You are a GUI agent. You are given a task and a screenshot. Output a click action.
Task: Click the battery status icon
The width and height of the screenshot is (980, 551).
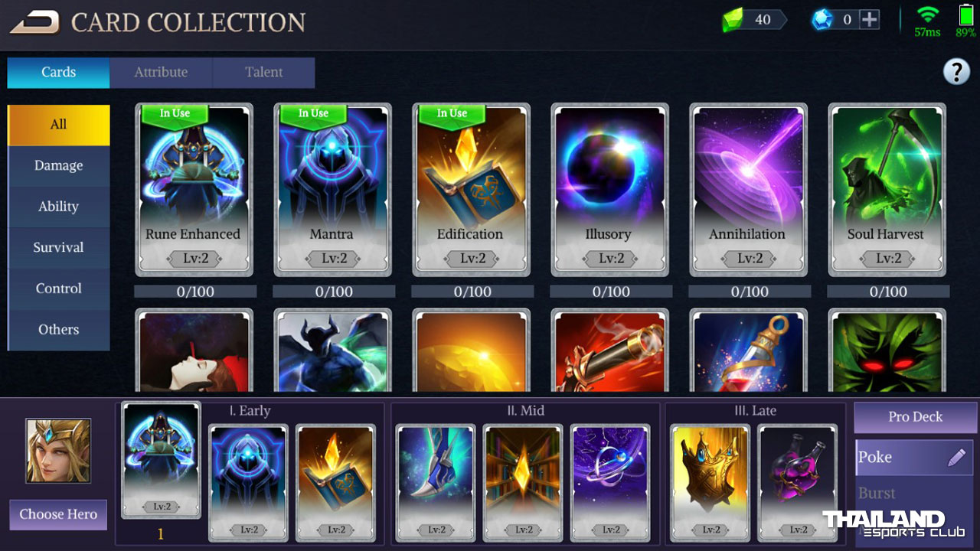coord(965,21)
